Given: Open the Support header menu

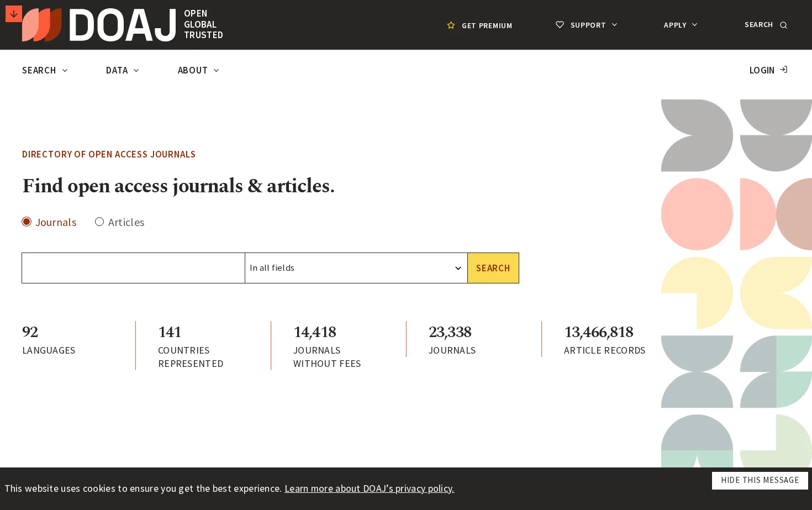Looking at the screenshot, I should 587,25.
